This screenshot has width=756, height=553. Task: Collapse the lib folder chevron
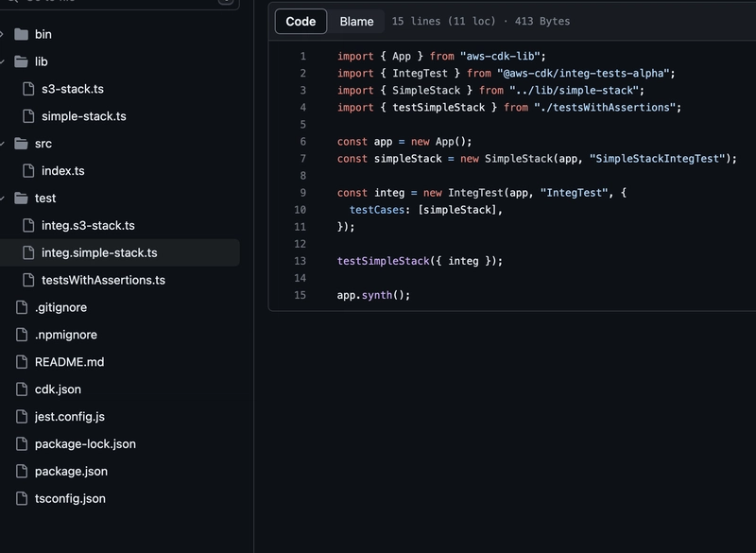tap(2, 61)
